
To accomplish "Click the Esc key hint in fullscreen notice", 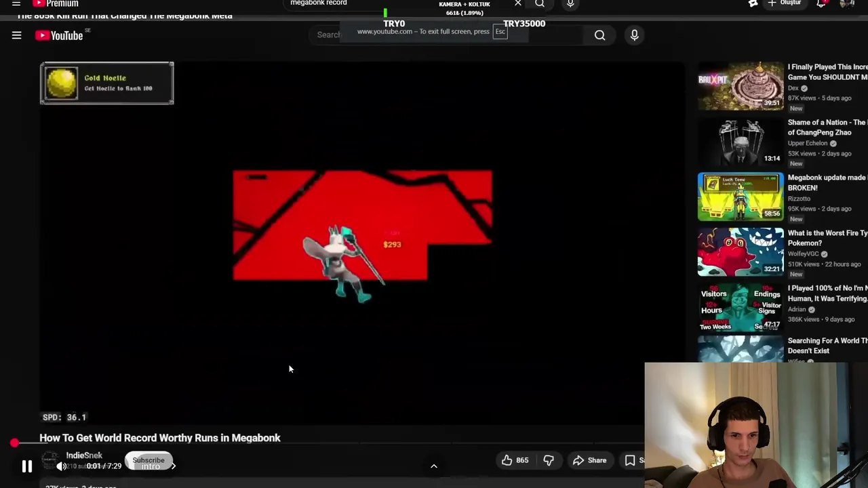I will click(x=500, y=32).
